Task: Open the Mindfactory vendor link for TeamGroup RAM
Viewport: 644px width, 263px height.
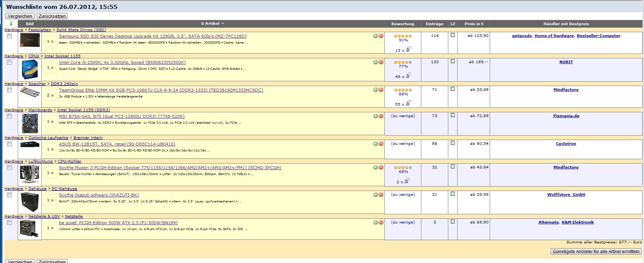Action: (566, 90)
